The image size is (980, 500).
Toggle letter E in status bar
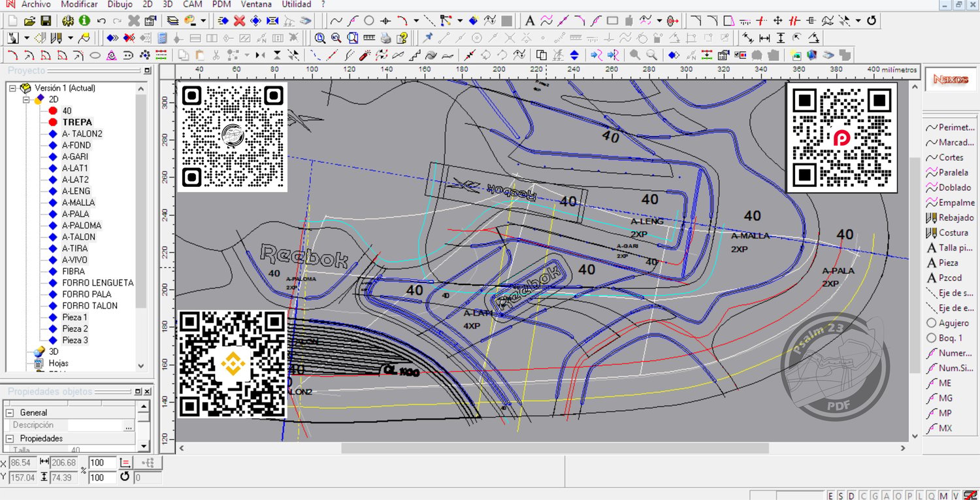[830, 496]
